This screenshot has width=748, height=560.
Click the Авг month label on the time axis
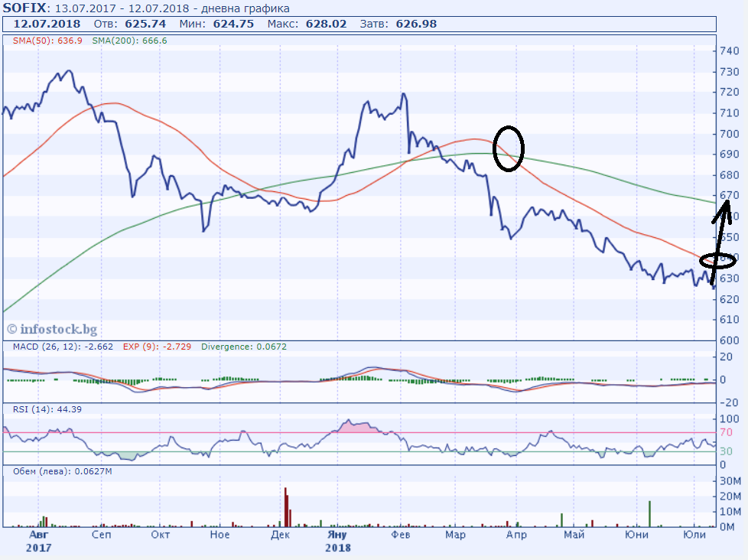(x=39, y=534)
